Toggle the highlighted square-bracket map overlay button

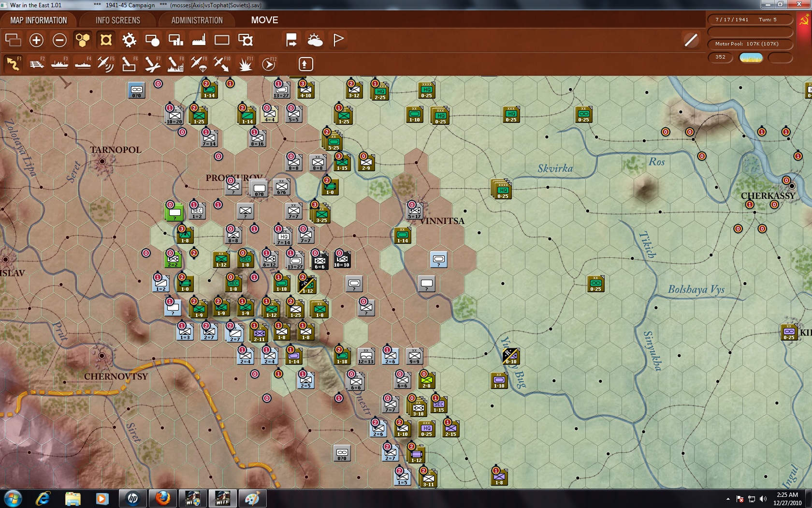106,40
